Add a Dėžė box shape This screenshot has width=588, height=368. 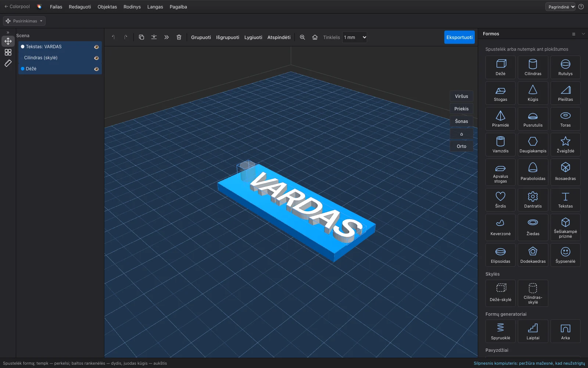pos(501,67)
